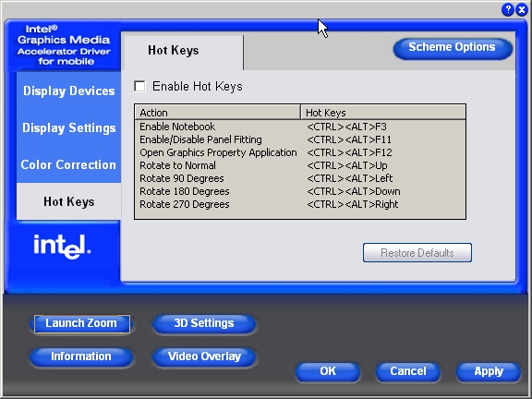Confirm with the OK button
Screen dimensions: 532x399
pos(328,371)
